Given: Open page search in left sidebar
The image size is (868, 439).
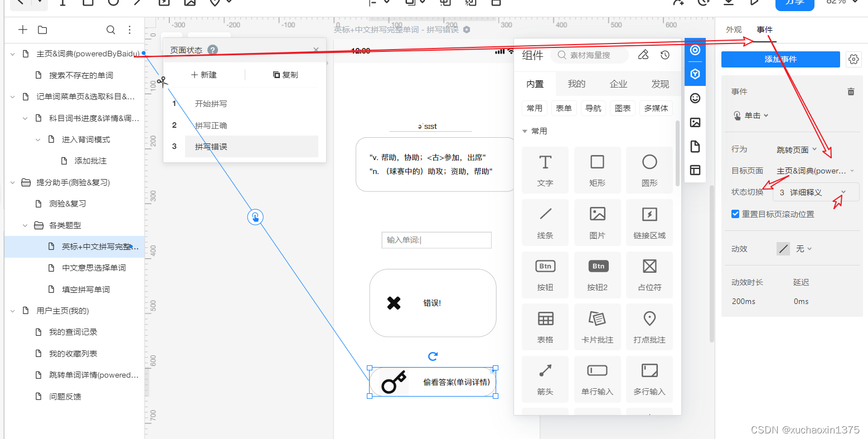Looking at the screenshot, I should (111, 30).
